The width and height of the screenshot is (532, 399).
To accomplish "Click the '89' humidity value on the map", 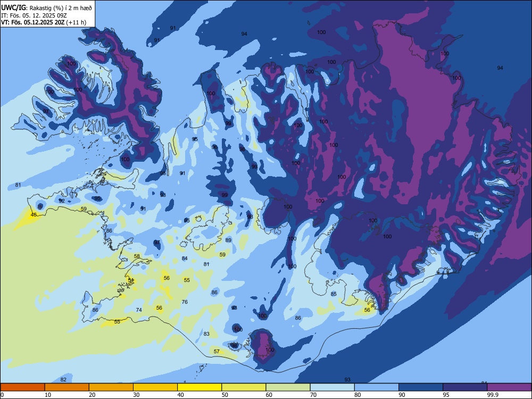I will pyautogui.click(x=228, y=240).
